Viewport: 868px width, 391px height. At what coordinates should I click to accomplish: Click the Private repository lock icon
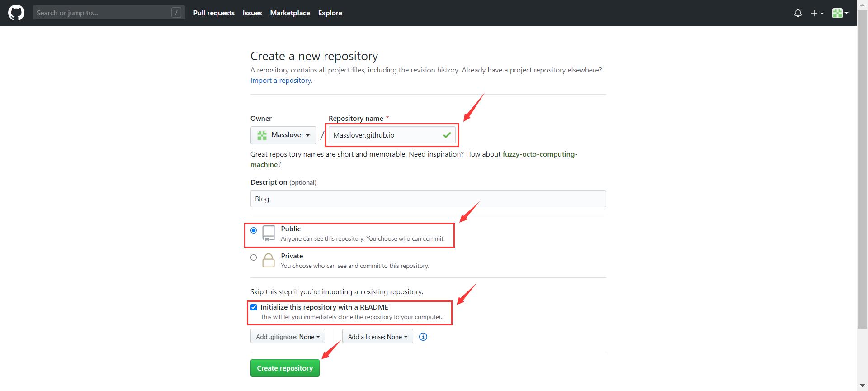[x=269, y=260]
